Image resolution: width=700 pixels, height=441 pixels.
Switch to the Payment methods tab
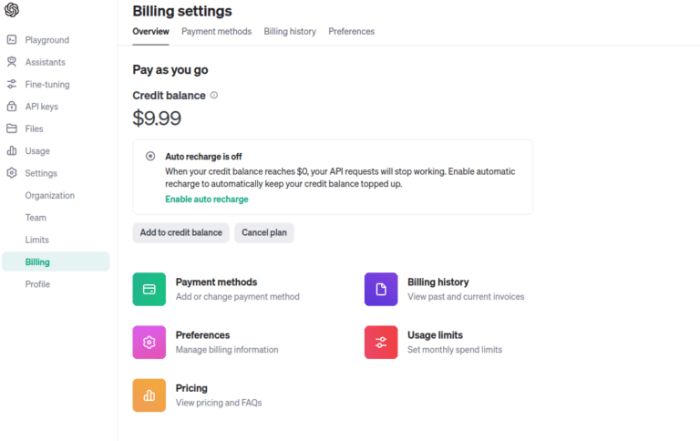(216, 32)
